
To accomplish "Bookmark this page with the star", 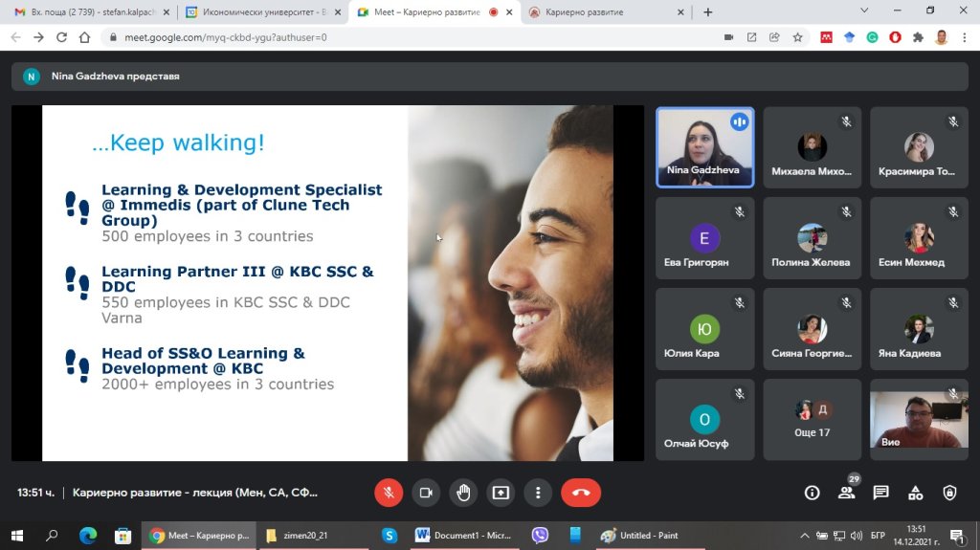I will coord(797,37).
